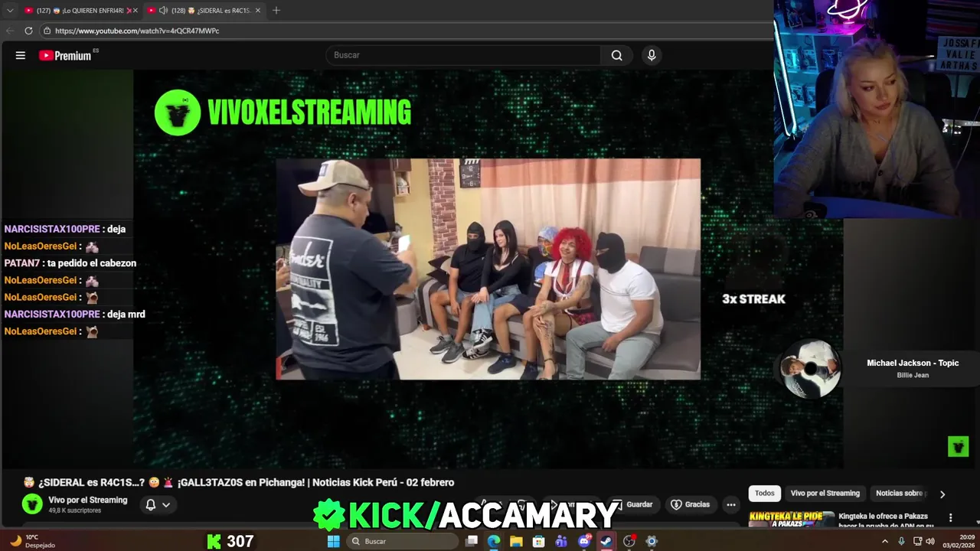Click the search magnifier button
The height and width of the screenshot is (551, 980).
click(616, 55)
